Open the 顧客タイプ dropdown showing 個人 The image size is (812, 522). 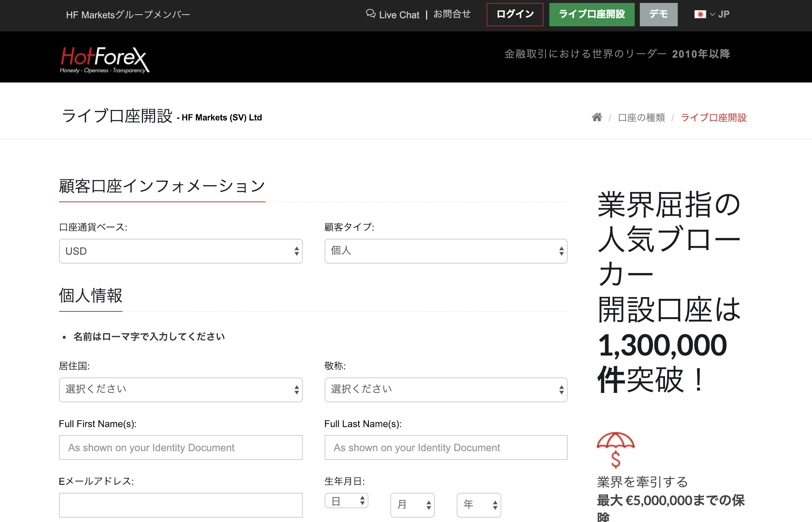446,251
